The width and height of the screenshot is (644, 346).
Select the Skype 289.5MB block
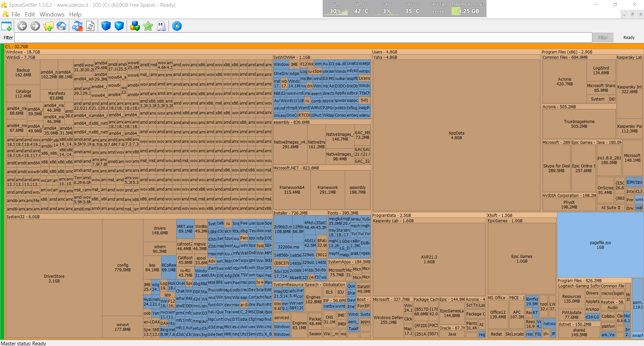pos(556,168)
